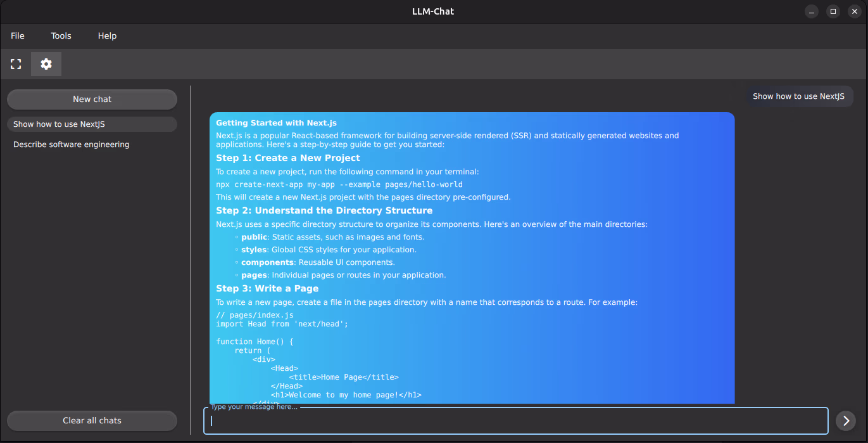Screen dimensions: 868x443
Task: Open the File menu
Action: (x=18, y=36)
